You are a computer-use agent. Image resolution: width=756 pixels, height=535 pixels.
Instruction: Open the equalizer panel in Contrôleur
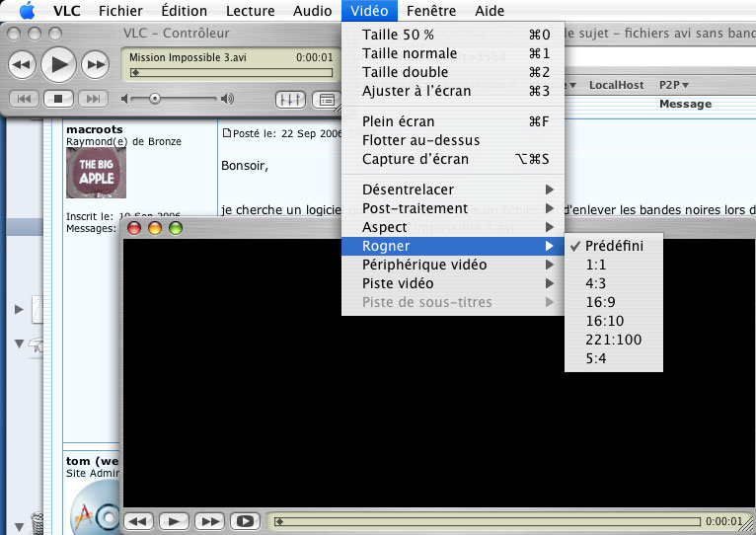tap(290, 100)
